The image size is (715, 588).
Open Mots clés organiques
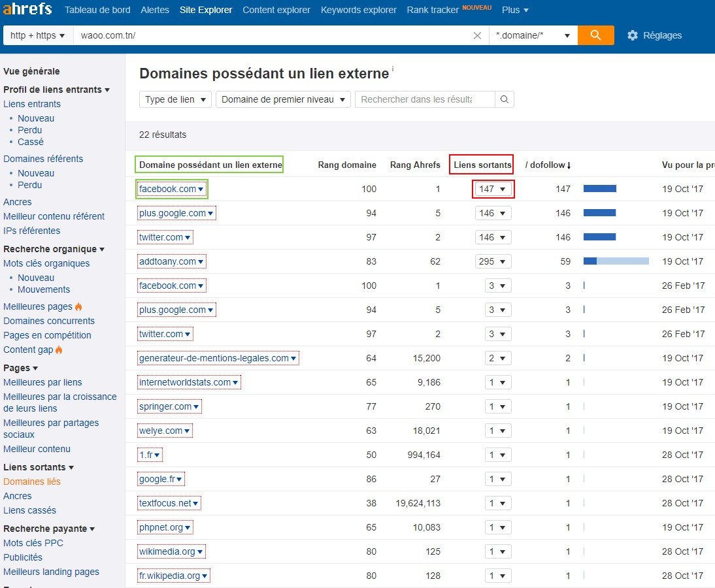tap(46, 263)
